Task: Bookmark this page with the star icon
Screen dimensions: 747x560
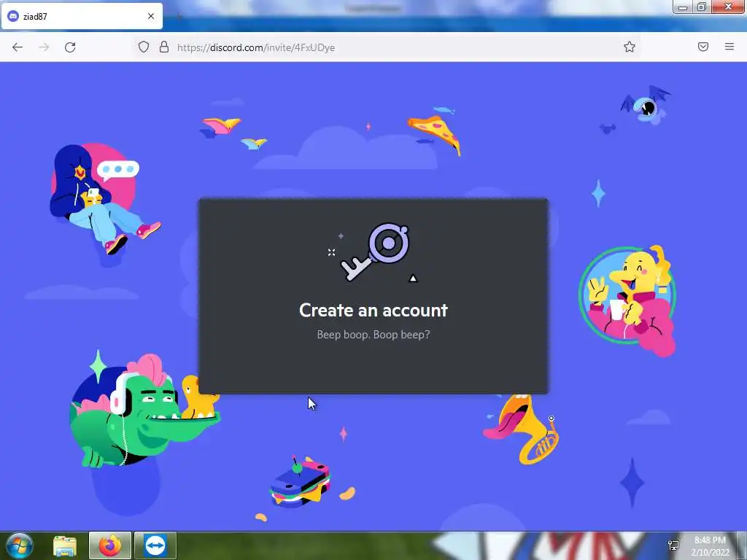Action: coord(630,47)
